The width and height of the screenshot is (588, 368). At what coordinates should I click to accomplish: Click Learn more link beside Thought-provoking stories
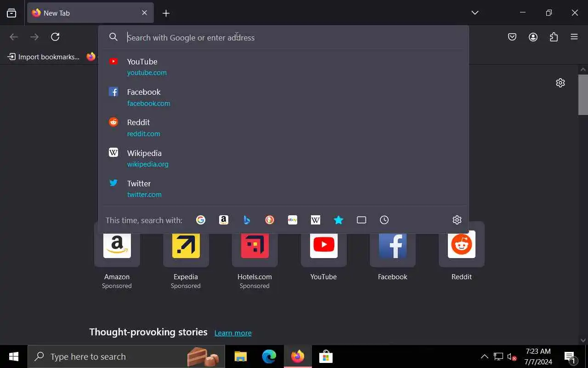(x=233, y=333)
